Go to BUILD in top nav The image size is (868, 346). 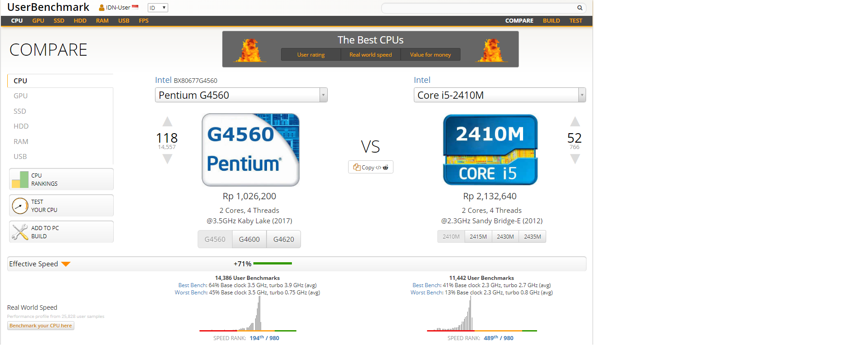point(552,21)
